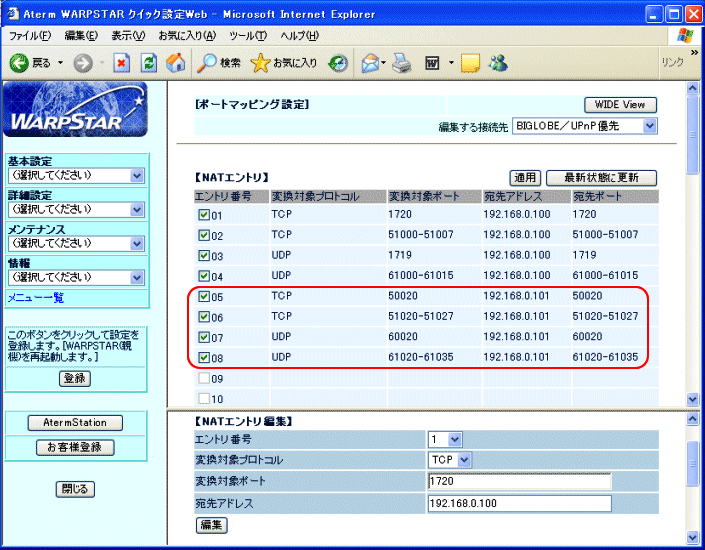Toggle the NAT entry 01 checkbox
The image size is (705, 550).
(x=204, y=214)
